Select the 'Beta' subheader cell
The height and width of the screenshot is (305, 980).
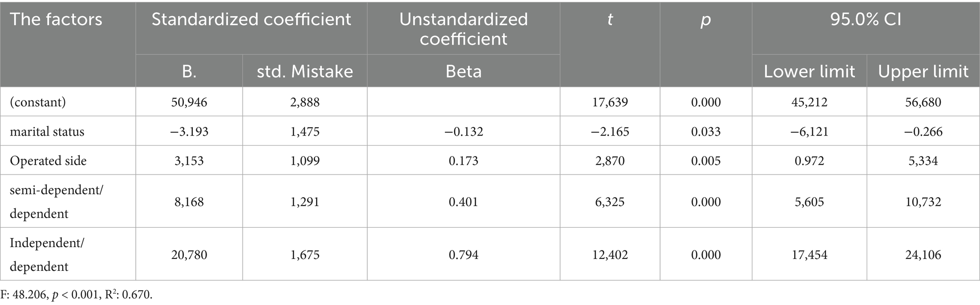click(463, 71)
